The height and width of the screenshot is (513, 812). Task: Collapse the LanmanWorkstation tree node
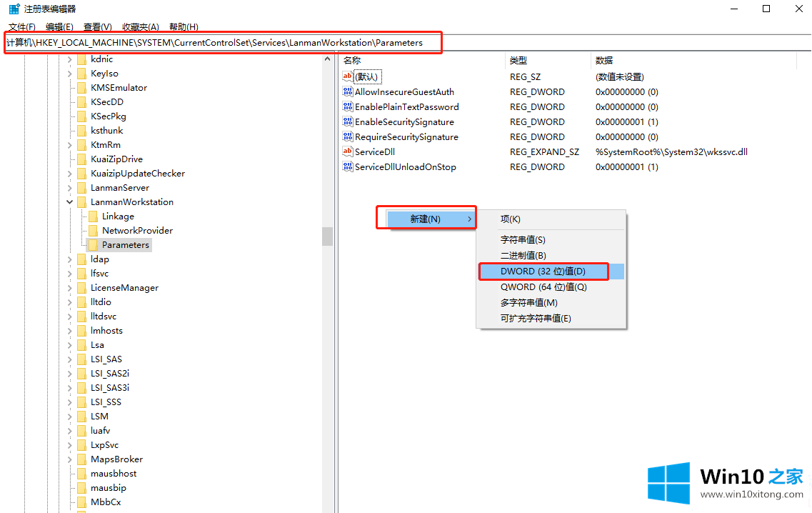69,202
